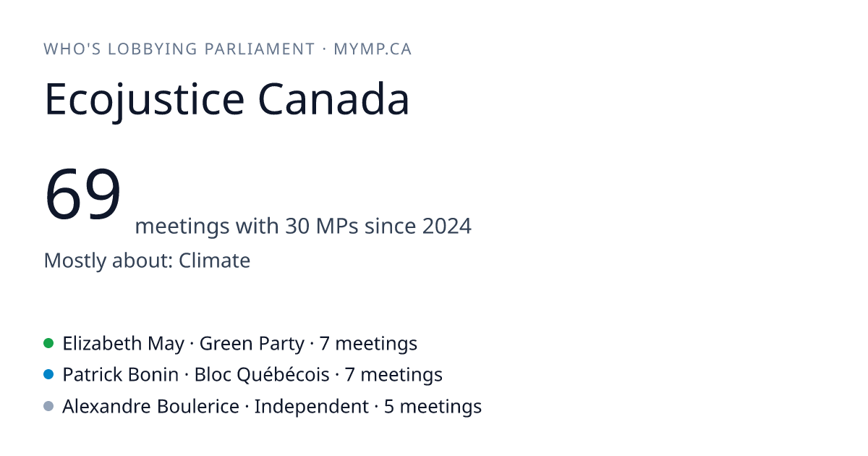Screen dimensions: 868x456
Task: Click the Independent party label
Action: coord(312,407)
